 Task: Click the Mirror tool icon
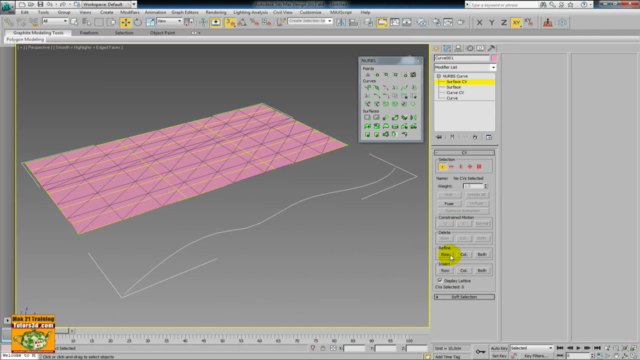tap(341, 22)
